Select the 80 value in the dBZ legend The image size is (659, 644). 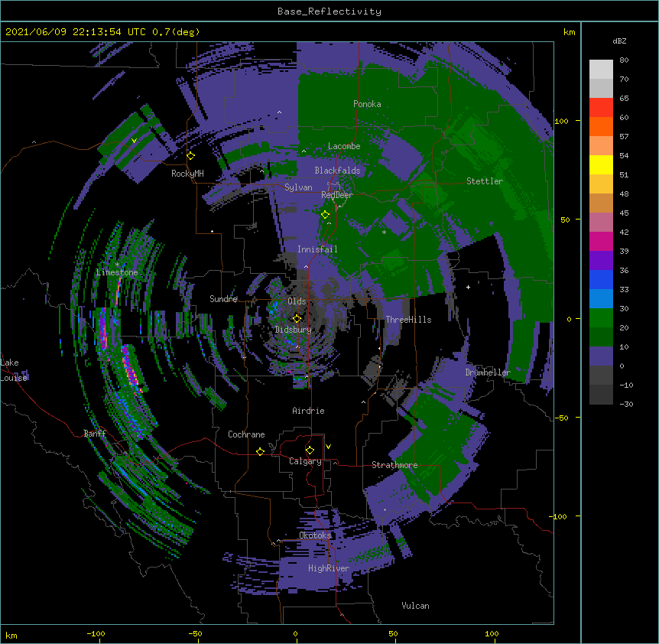(x=624, y=60)
